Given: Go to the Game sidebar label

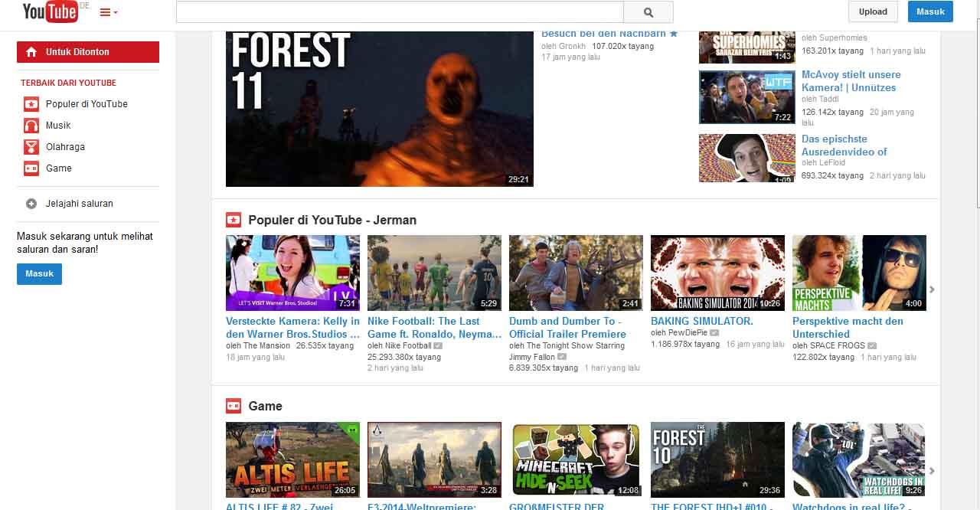Looking at the screenshot, I should point(59,168).
